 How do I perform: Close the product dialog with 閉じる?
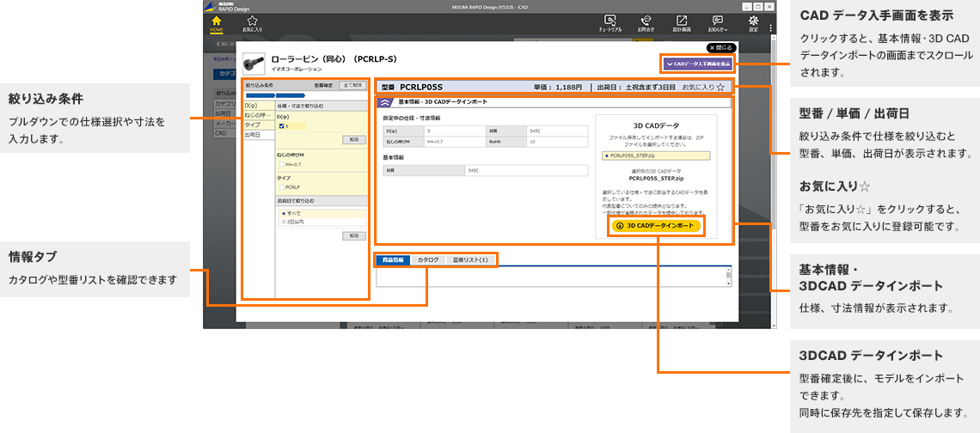(722, 48)
